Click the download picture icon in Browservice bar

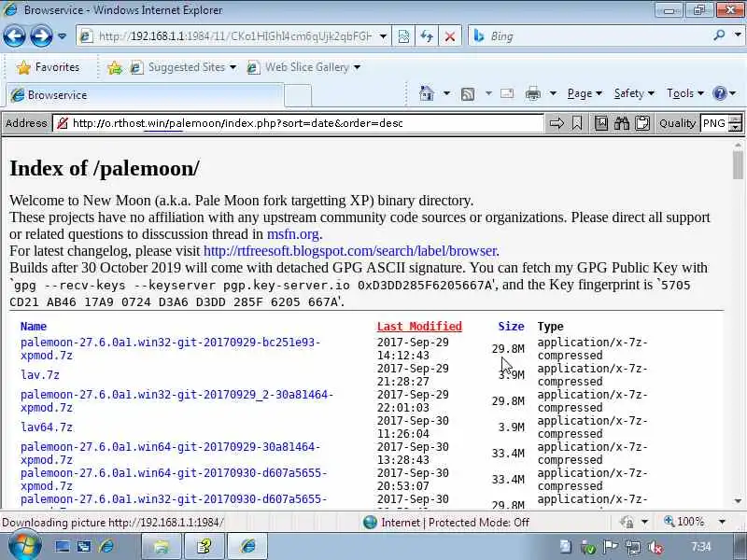pyautogui.click(x=601, y=123)
